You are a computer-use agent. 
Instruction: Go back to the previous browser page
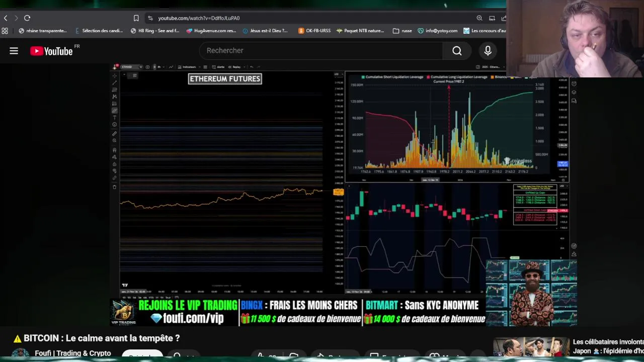click(6, 18)
